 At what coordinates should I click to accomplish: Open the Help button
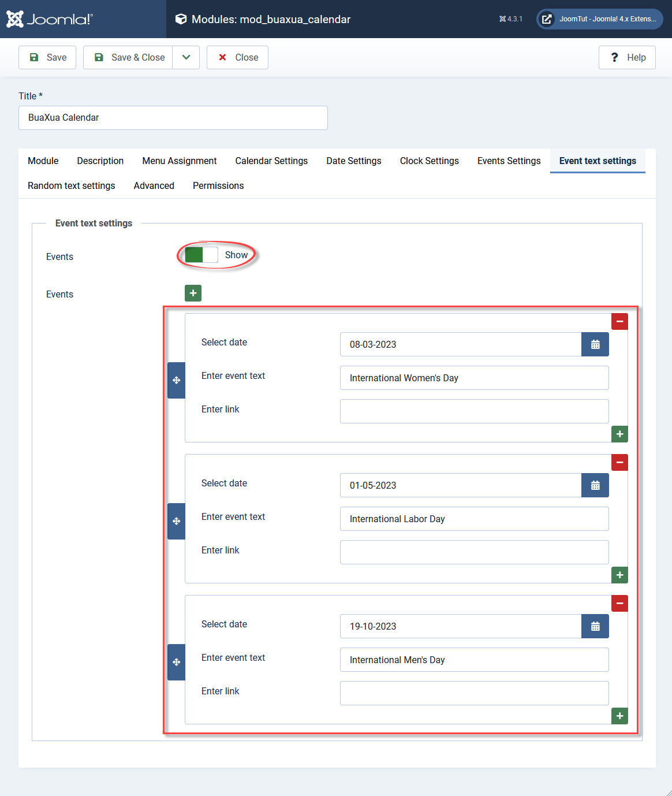click(627, 57)
